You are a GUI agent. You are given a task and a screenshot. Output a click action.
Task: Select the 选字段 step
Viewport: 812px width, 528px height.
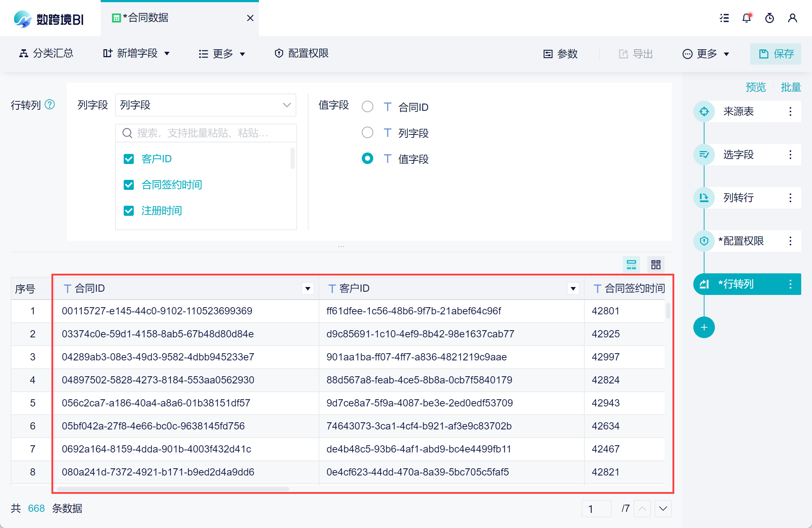click(x=747, y=155)
